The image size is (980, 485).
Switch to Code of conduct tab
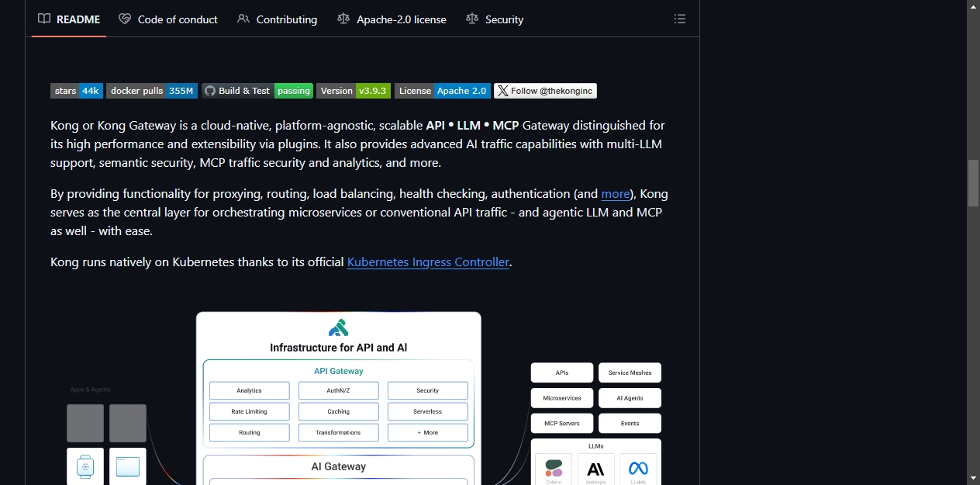pos(168,19)
